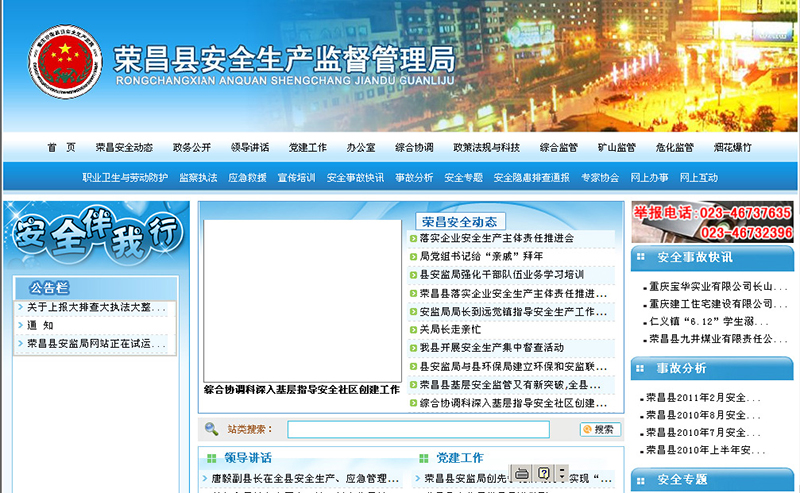Open notice 荣昌县安监局网站正在试运...
This screenshot has height=493, width=800.
coord(95,344)
